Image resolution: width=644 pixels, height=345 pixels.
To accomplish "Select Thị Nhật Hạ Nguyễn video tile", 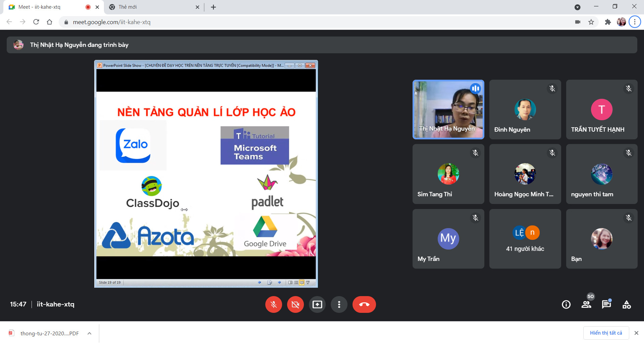I will 448,110.
